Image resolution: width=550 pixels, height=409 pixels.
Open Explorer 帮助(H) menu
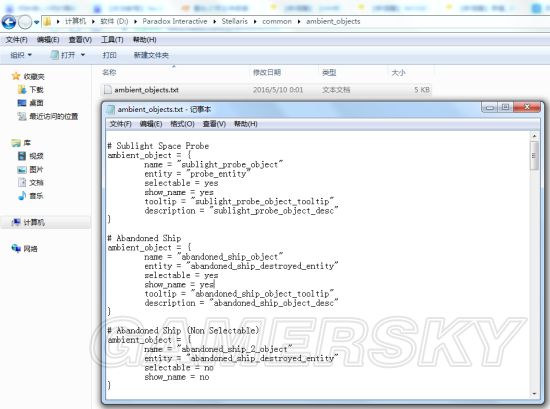pos(145,40)
